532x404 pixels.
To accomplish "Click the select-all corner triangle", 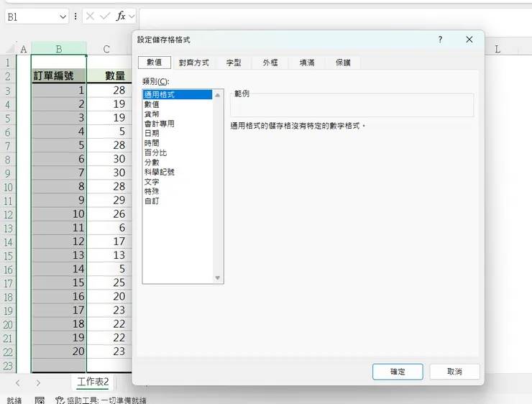I will point(10,48).
